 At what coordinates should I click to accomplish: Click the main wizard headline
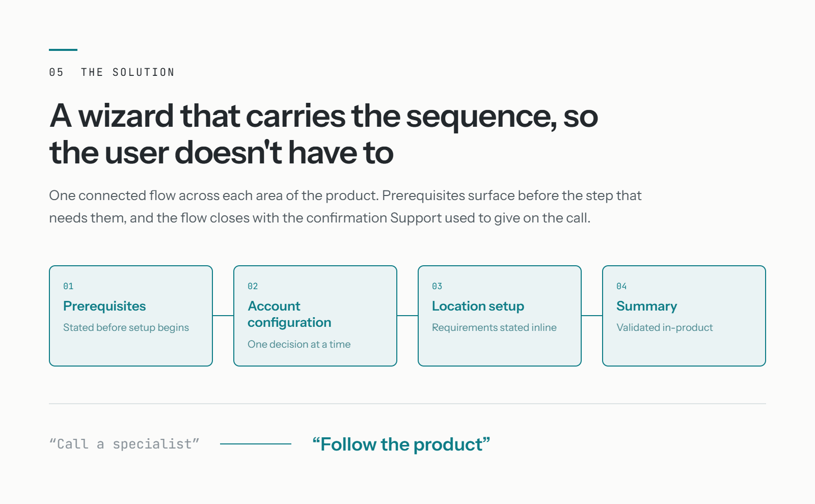(324, 134)
